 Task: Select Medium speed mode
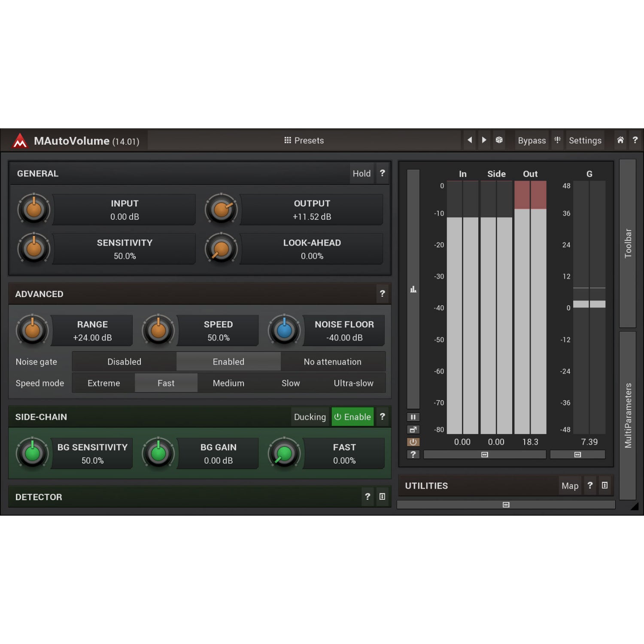tap(228, 383)
